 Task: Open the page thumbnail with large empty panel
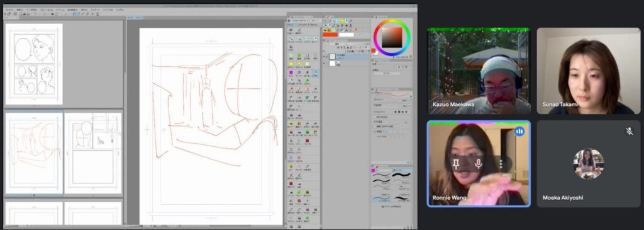tap(93, 153)
